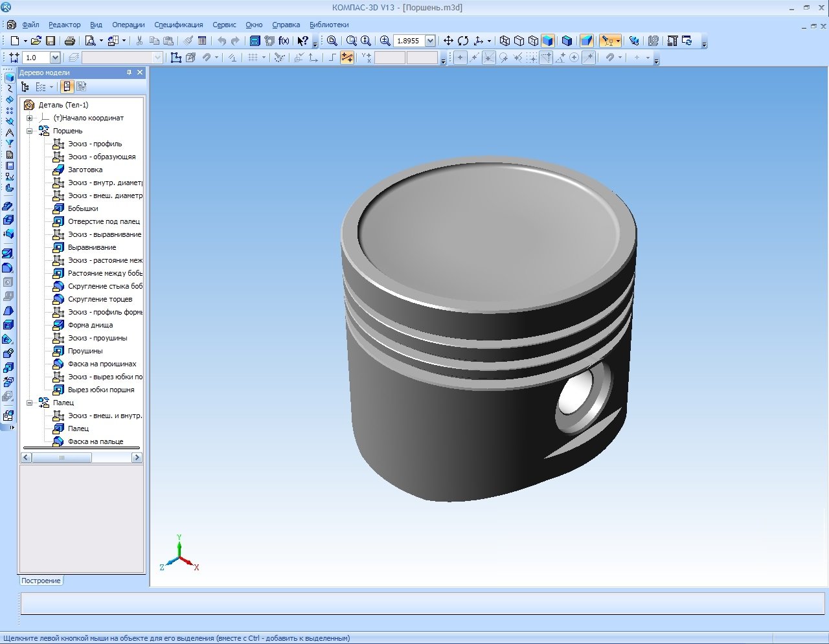Click the Print icon in toolbar
This screenshot has width=829, height=644.
[70, 41]
